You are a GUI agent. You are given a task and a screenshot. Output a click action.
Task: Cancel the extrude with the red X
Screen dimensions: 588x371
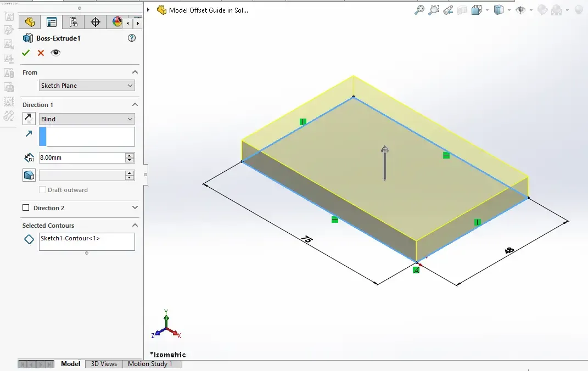click(x=41, y=53)
